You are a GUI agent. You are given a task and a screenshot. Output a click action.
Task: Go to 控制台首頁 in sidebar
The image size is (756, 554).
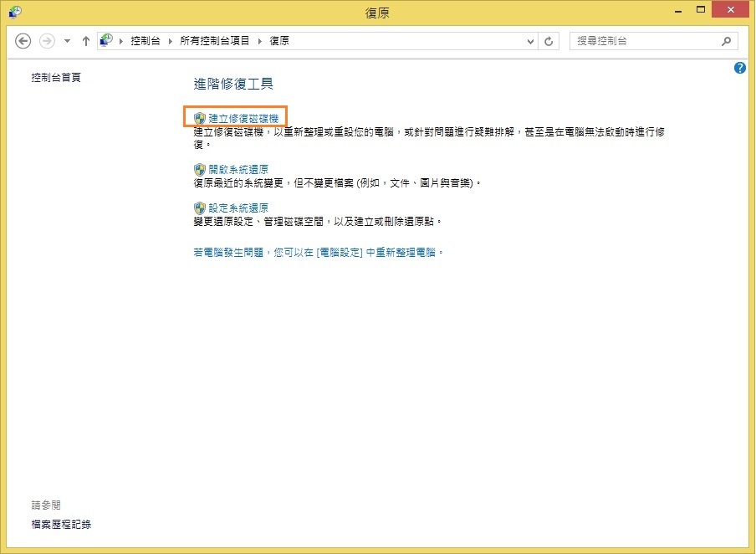56,77
